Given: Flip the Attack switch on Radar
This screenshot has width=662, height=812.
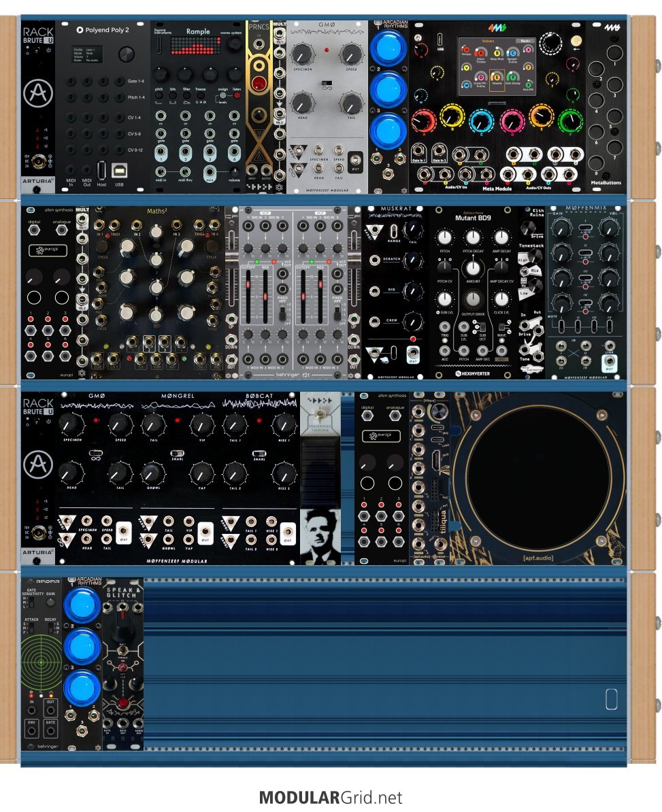Looking at the screenshot, I should pos(30,628).
